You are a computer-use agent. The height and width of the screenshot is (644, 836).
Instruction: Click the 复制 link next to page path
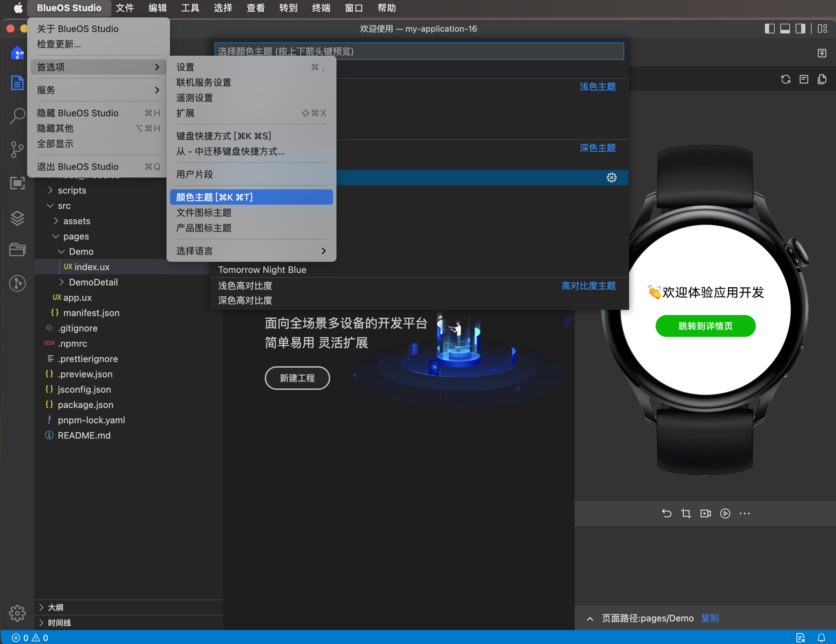[709, 618]
